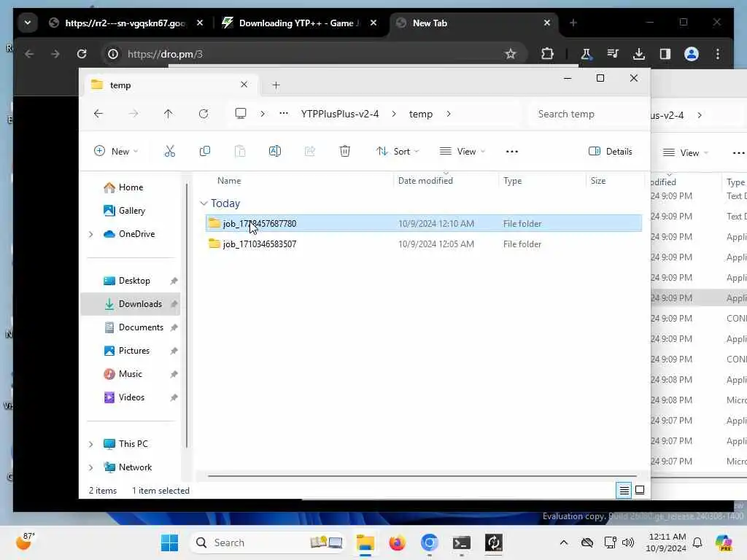The height and width of the screenshot is (560, 747).
Task: Sort by Name column header
Action: click(x=228, y=181)
